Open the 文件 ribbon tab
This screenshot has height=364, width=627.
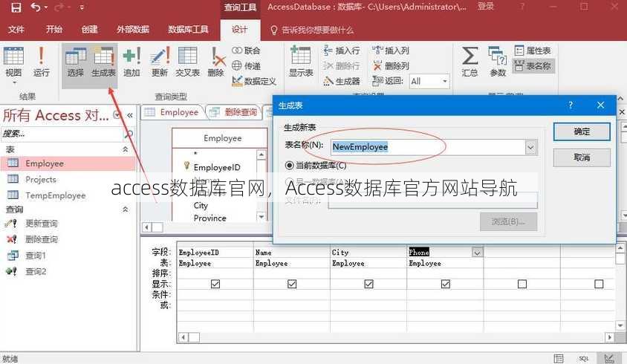pos(16,30)
